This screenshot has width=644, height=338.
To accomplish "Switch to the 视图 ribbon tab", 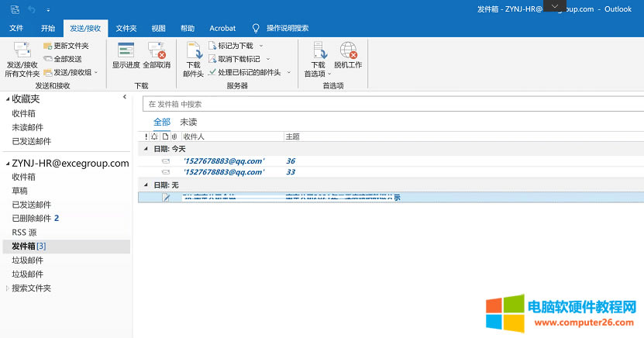I will [x=158, y=28].
